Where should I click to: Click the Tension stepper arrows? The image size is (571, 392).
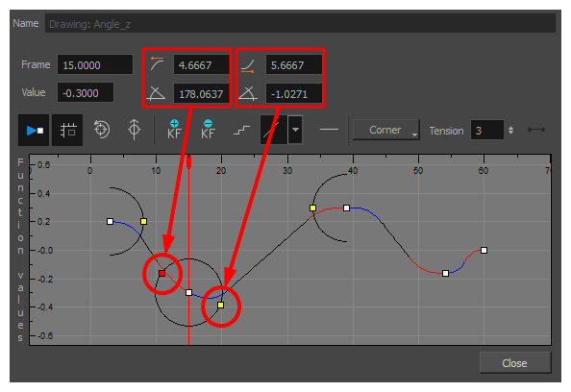510,131
